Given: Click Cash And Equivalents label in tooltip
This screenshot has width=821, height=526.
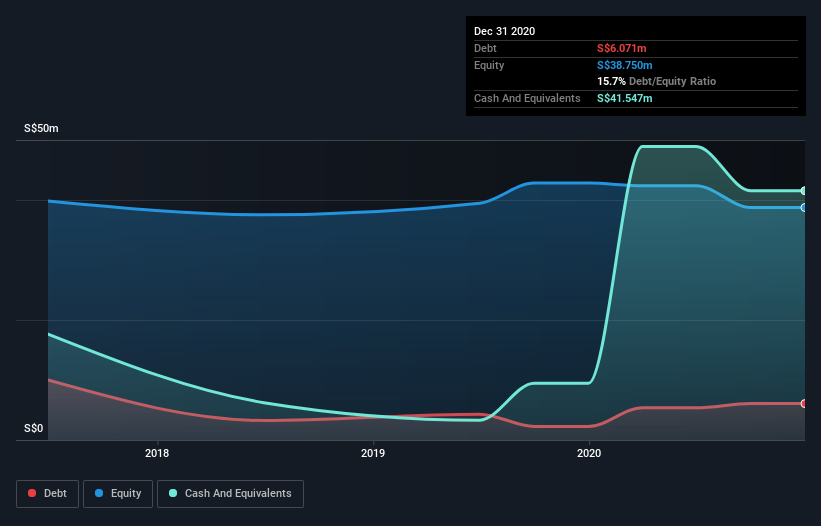Looking at the screenshot, I should (527, 98).
